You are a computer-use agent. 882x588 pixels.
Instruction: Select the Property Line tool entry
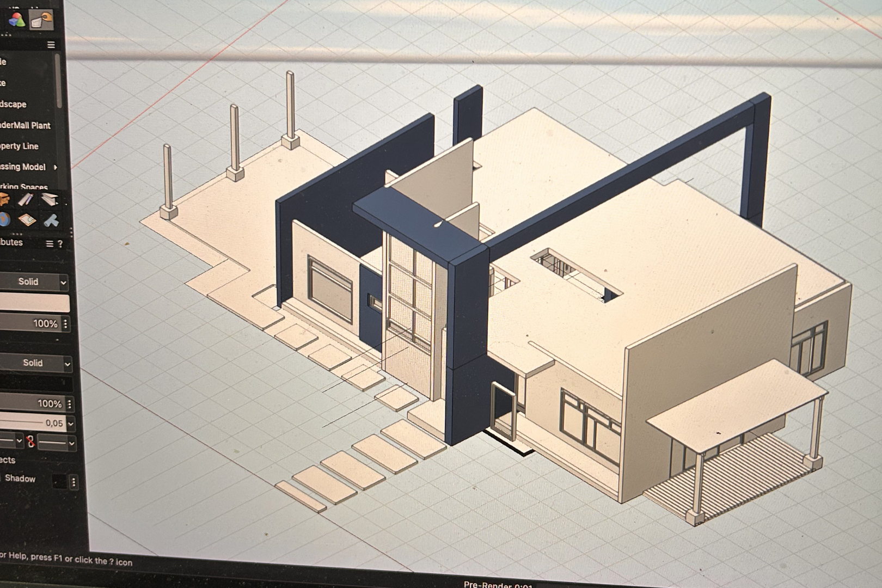tap(20, 146)
